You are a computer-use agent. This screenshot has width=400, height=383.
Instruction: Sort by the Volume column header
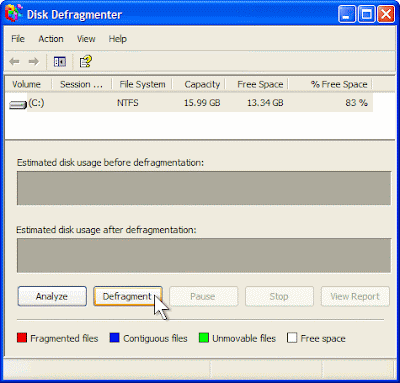28,84
